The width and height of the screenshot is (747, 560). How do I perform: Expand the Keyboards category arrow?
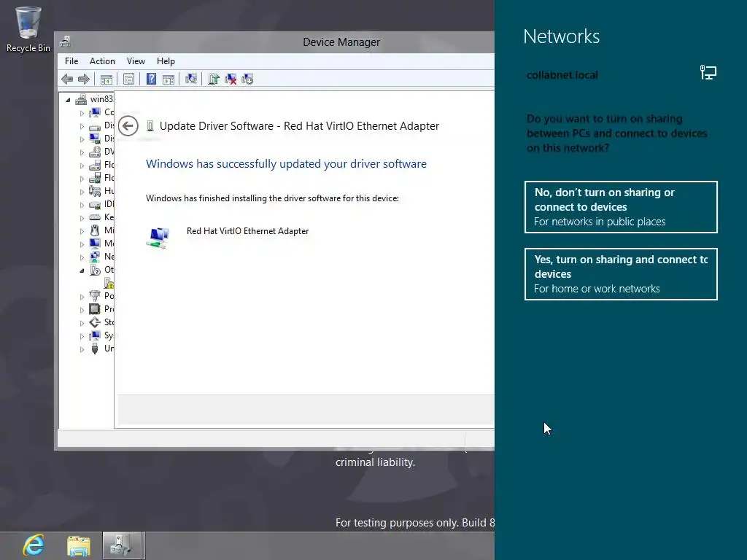click(x=82, y=218)
